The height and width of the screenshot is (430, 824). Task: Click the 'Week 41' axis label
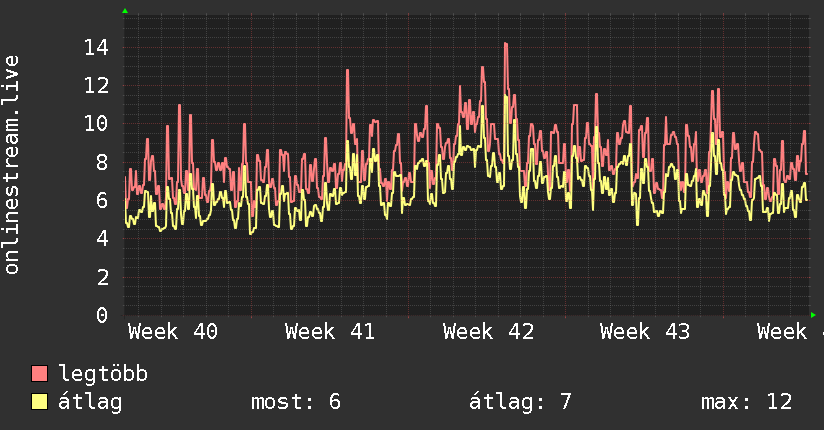pos(330,332)
